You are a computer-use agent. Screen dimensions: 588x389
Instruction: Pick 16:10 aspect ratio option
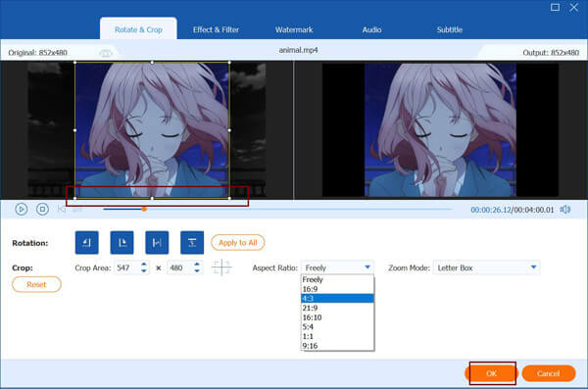pyautogui.click(x=337, y=317)
